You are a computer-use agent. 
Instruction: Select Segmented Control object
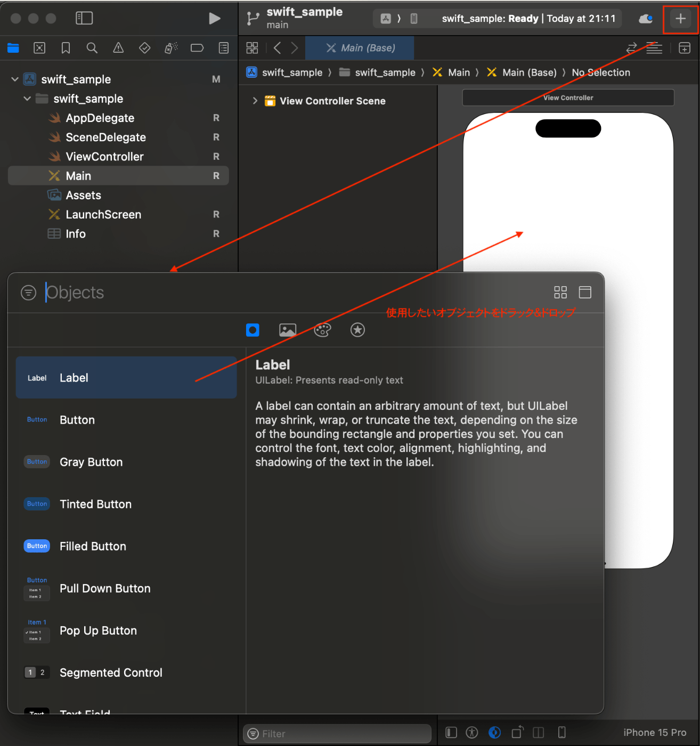pyautogui.click(x=126, y=672)
